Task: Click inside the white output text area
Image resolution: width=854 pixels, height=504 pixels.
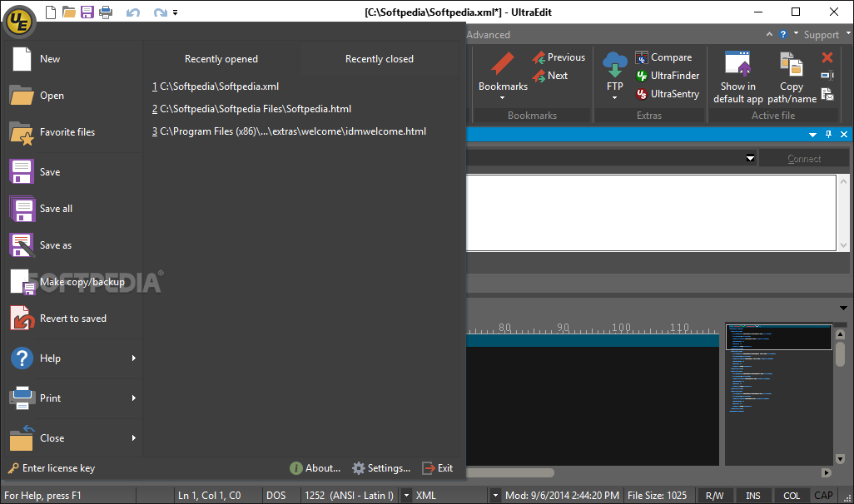Action: [x=651, y=213]
